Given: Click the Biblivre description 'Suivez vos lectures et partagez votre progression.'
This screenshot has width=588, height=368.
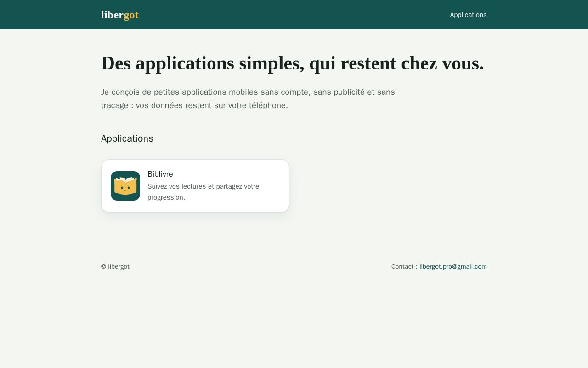Looking at the screenshot, I should (x=203, y=192).
